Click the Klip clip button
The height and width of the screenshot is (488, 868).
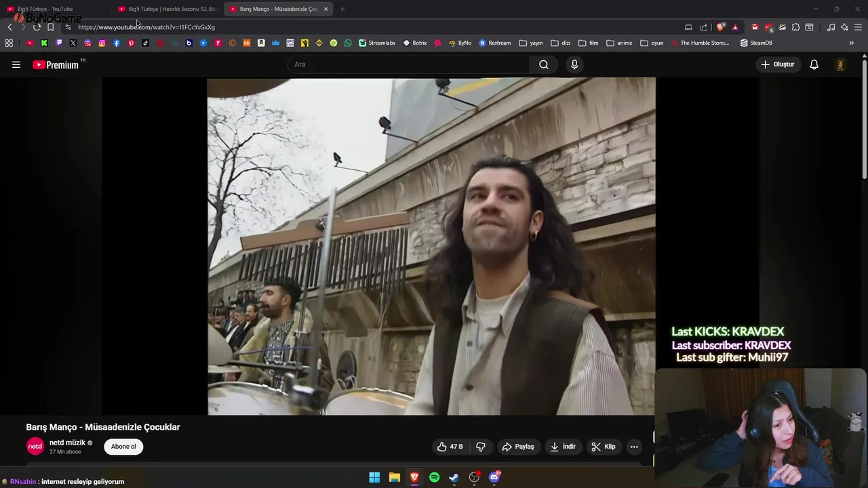click(604, 447)
